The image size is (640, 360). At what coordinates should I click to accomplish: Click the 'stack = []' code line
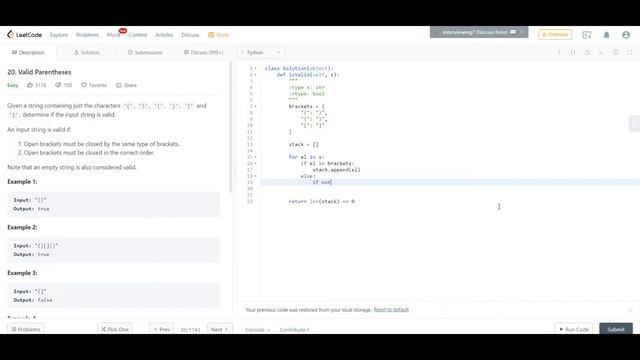click(303, 144)
